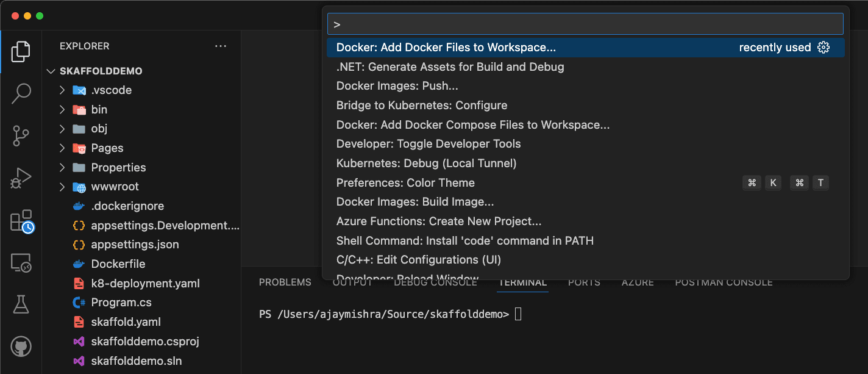Open appsettings.Development file in explorer

pyautogui.click(x=165, y=226)
